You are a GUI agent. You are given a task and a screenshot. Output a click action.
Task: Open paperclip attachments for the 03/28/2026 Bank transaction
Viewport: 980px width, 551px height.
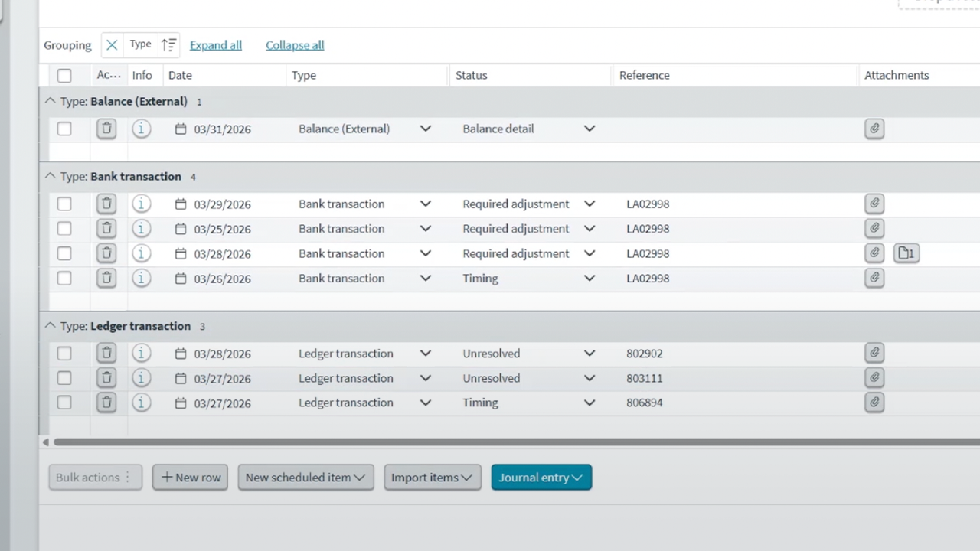pos(874,253)
